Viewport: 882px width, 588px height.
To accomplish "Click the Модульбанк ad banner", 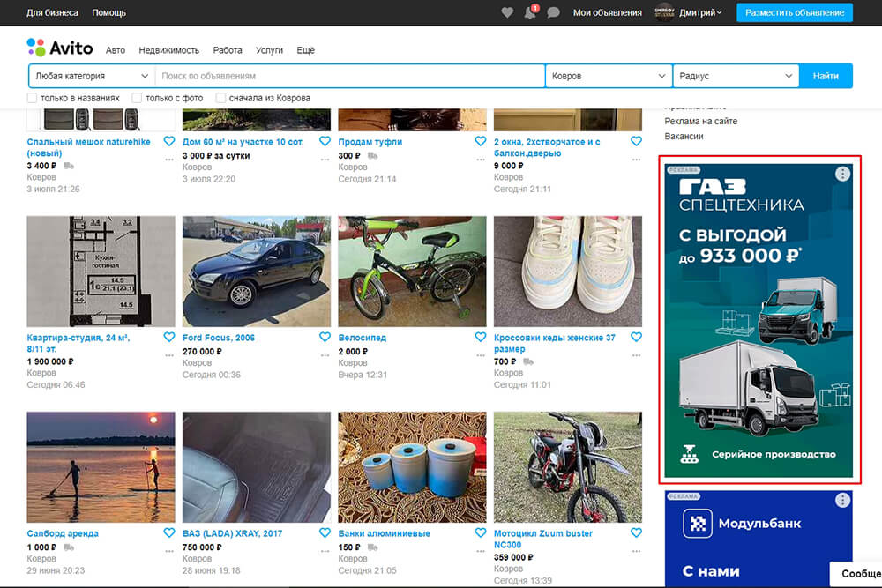I will (759, 540).
